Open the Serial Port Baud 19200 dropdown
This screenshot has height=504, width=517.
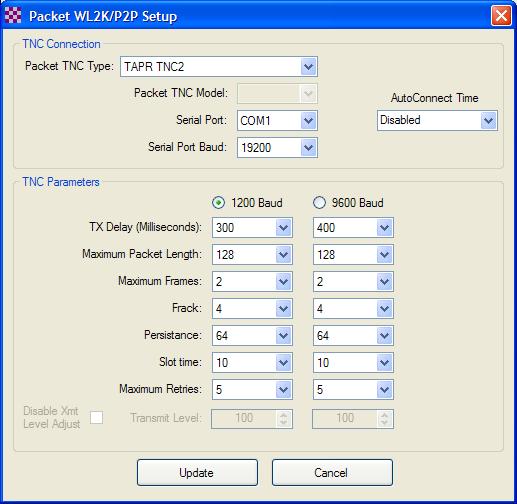click(277, 147)
